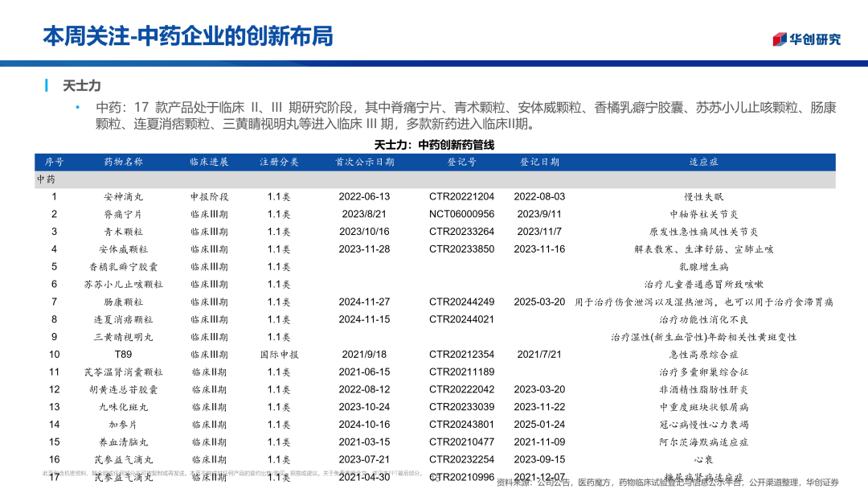Click the 注册分类 column header
Image resolution: width=868 pixels, height=489 pixels.
click(279, 162)
